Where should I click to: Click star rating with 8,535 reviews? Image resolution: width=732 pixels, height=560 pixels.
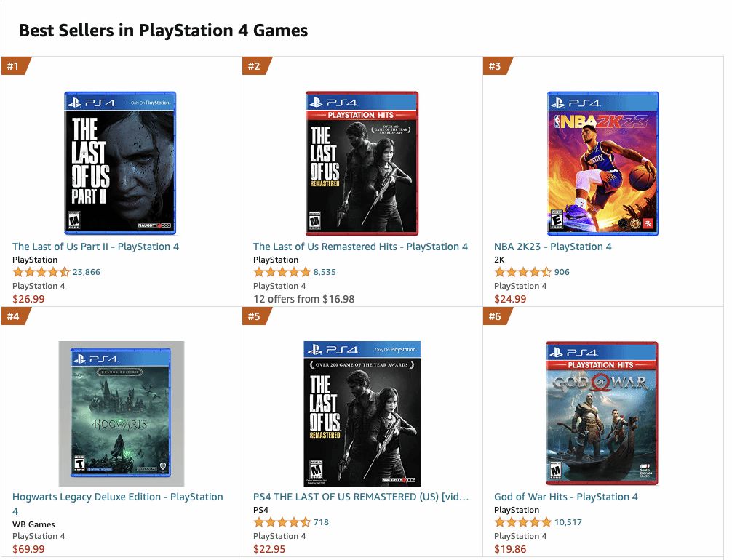282,272
